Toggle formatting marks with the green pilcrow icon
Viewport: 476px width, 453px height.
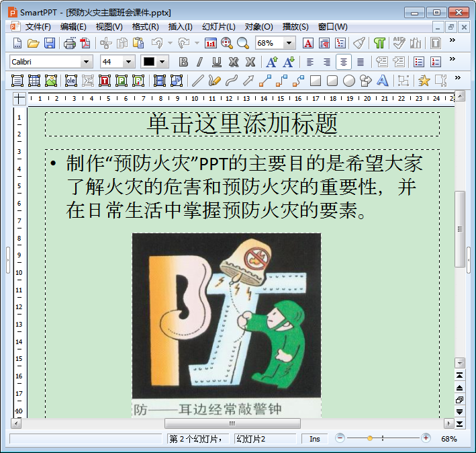point(379,43)
